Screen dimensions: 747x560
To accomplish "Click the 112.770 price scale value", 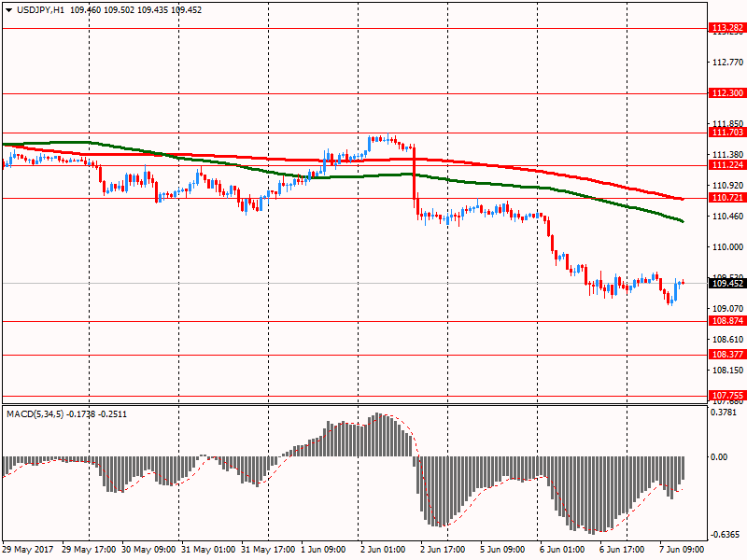I will tap(727, 63).
